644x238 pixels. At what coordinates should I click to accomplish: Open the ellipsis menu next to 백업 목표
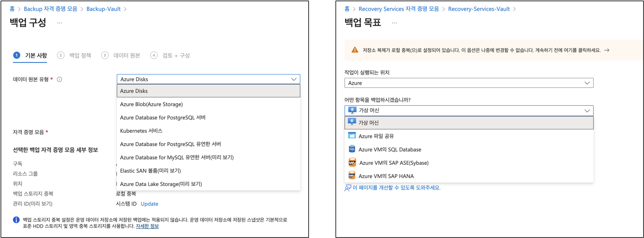(x=394, y=23)
